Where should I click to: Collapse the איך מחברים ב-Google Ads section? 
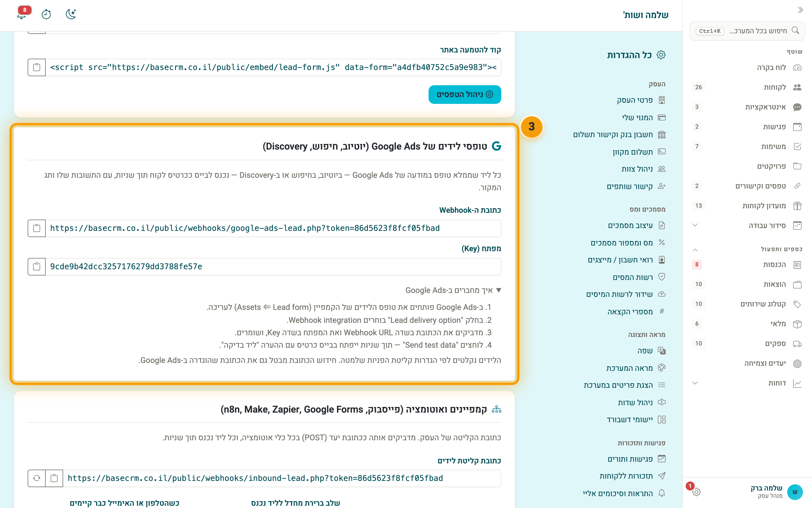coord(453,290)
